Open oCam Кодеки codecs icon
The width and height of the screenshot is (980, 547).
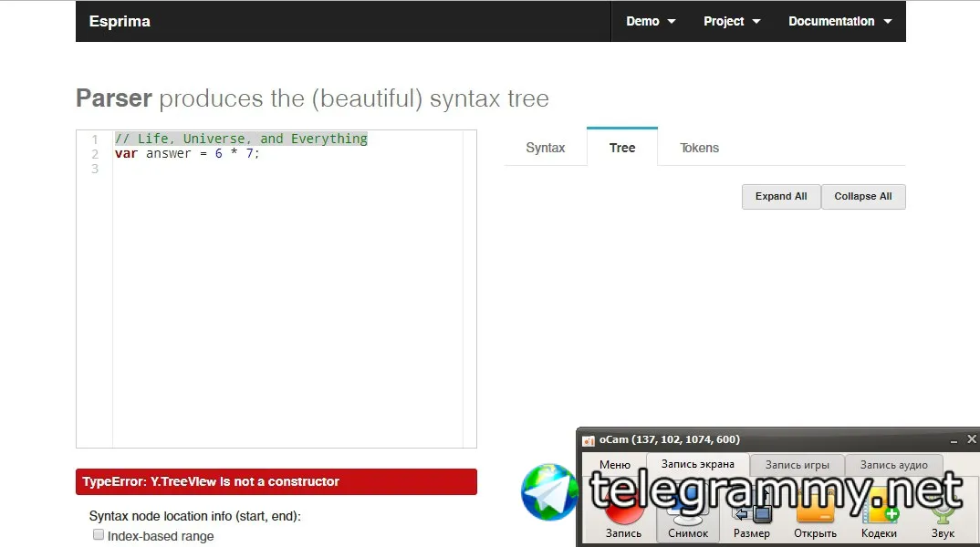coord(879,512)
